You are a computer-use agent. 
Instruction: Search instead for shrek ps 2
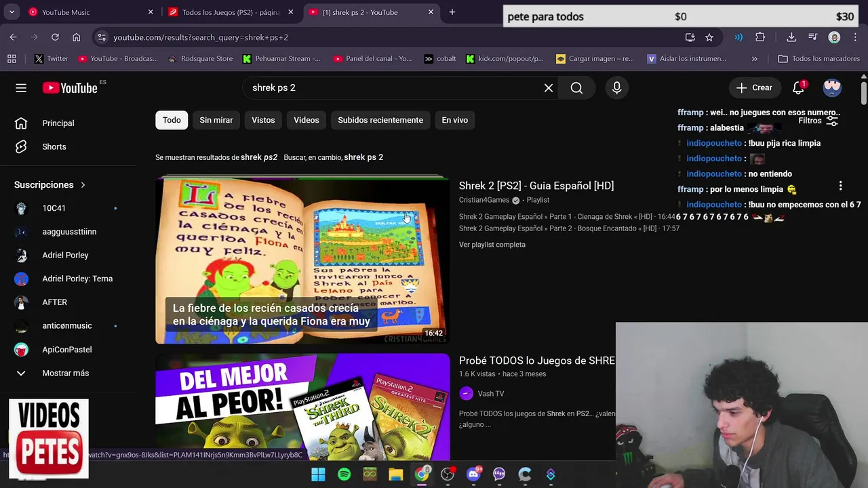363,157
